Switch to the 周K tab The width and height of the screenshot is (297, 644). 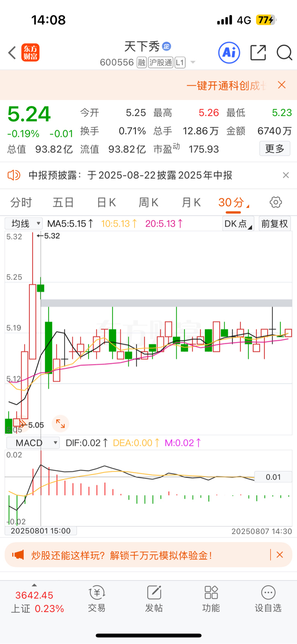coord(148,202)
